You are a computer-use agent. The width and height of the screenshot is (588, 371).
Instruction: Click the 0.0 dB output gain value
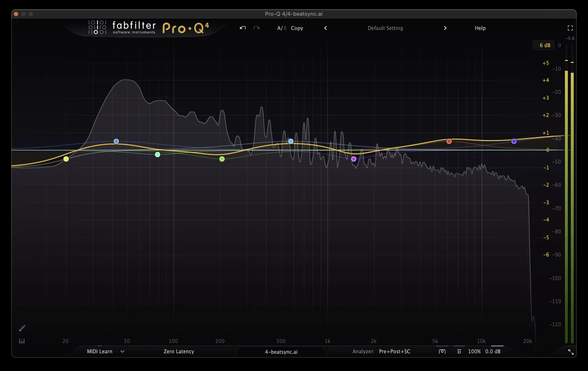pyautogui.click(x=493, y=351)
